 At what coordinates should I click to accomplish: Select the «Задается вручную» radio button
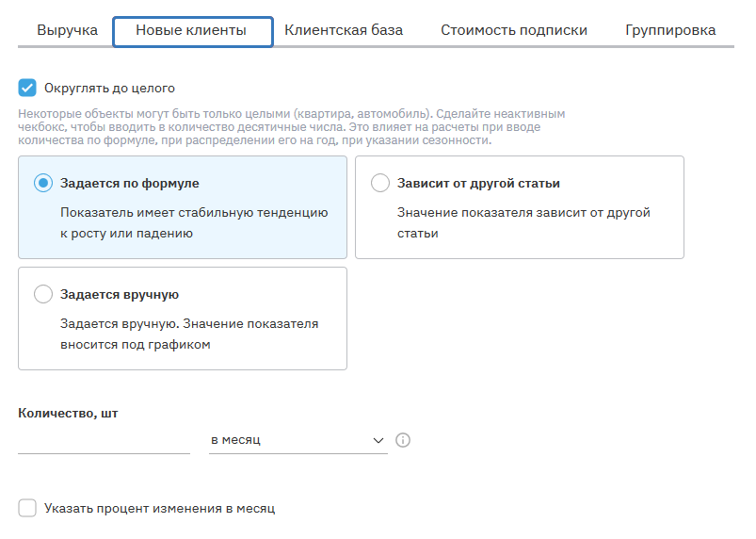coord(43,295)
